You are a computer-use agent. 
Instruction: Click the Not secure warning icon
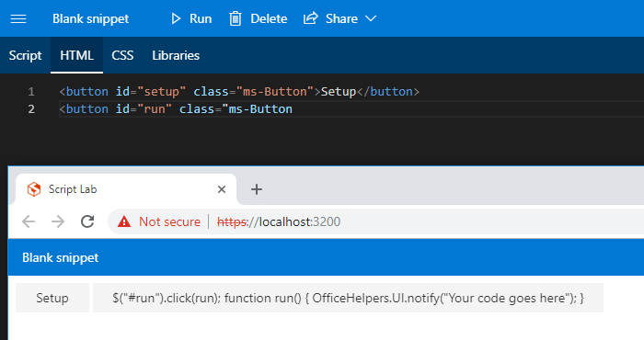tap(124, 221)
